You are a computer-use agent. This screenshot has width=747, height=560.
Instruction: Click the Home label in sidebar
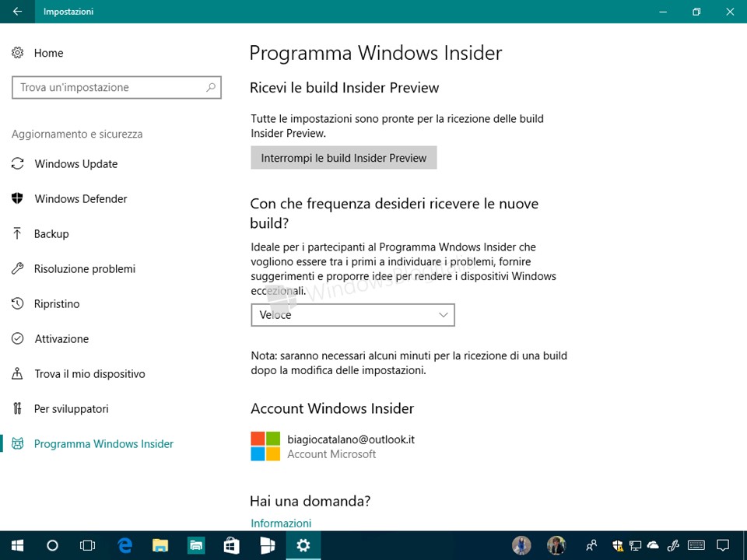48,53
